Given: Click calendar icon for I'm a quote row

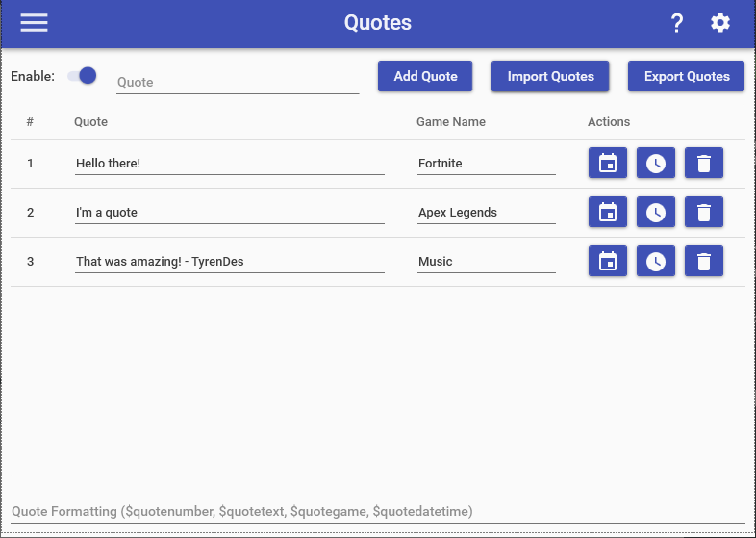Looking at the screenshot, I should (607, 212).
